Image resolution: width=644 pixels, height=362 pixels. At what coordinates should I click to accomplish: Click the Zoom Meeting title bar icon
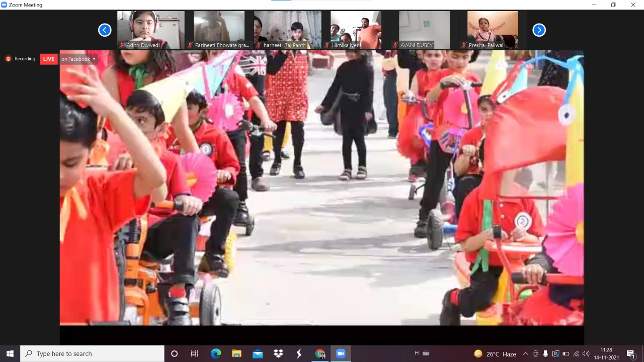[5, 5]
